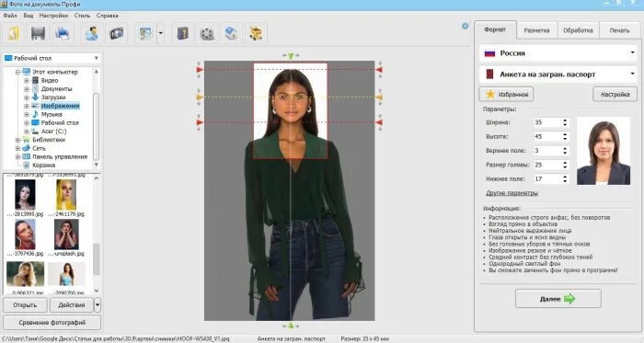Select the Acer (C:) drive
Viewport: 644px width, 343px height.
point(53,131)
